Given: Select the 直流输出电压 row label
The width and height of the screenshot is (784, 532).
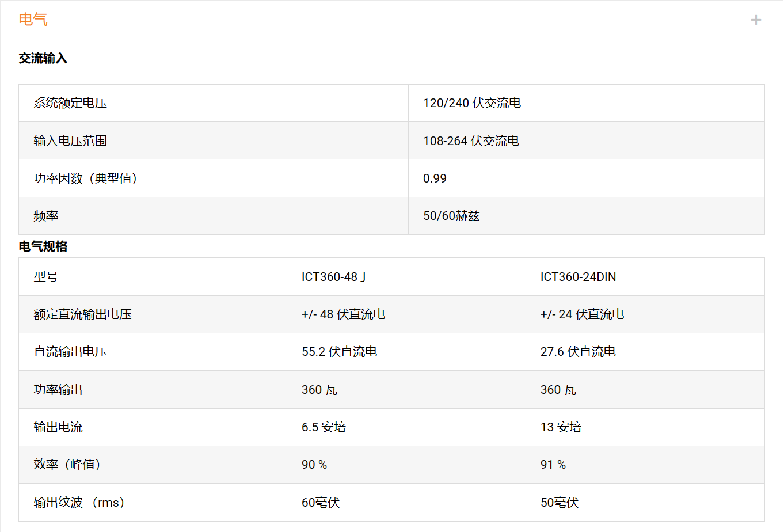Looking at the screenshot, I should pos(70,352).
